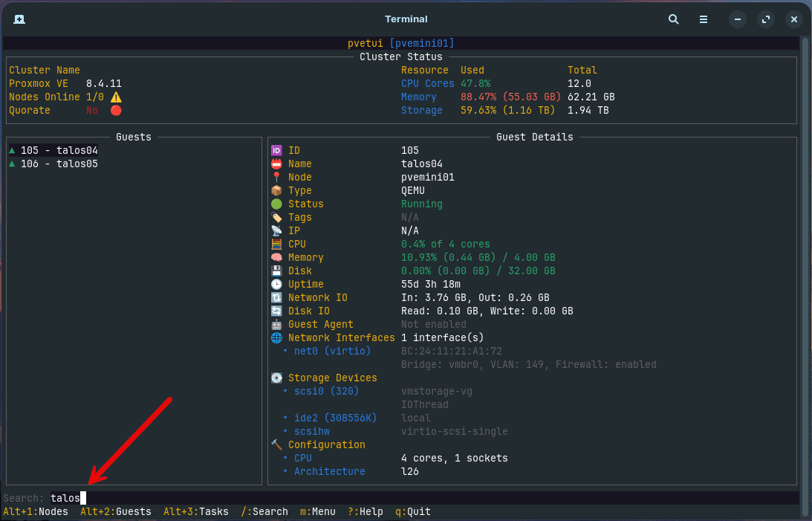The image size is (812, 521).
Task: Open the pvetui menu via m:Menu
Action: tap(318, 511)
